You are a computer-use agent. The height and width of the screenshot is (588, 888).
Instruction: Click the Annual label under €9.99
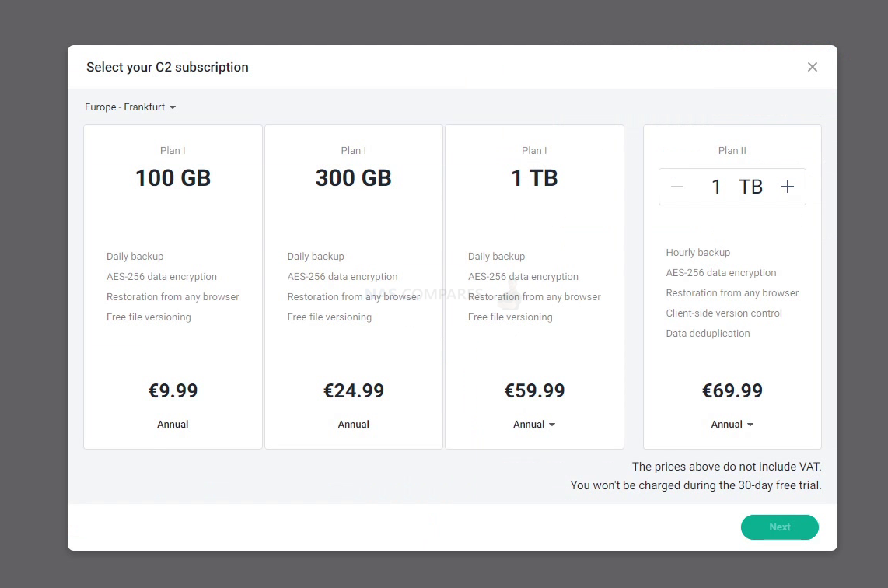pos(173,425)
